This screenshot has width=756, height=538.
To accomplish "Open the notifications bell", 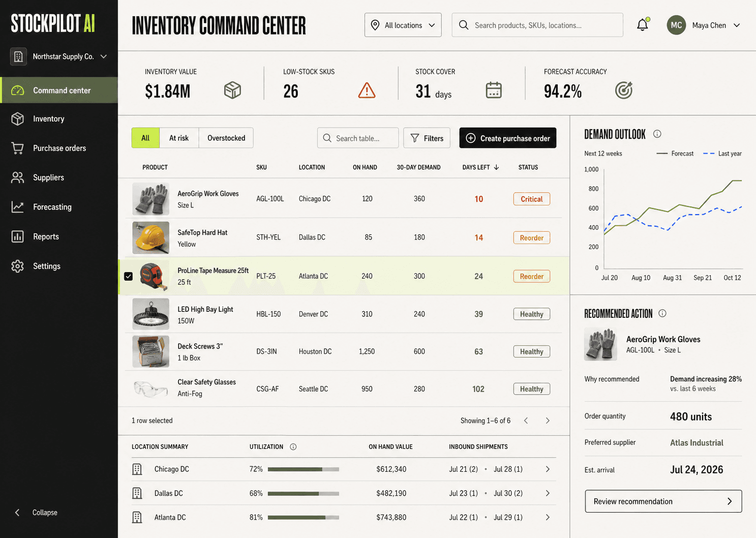I will click(x=643, y=24).
